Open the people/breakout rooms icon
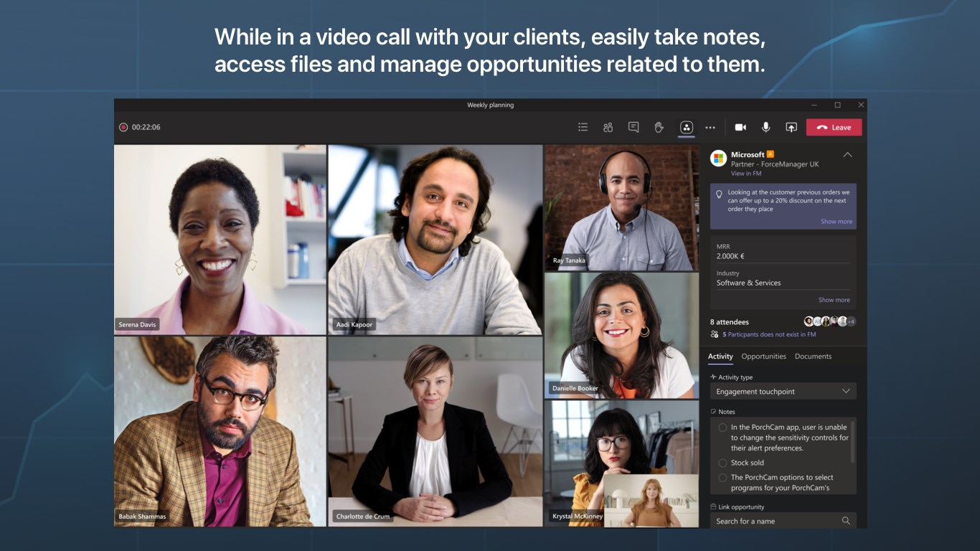The height and width of the screenshot is (551, 980). point(608,127)
